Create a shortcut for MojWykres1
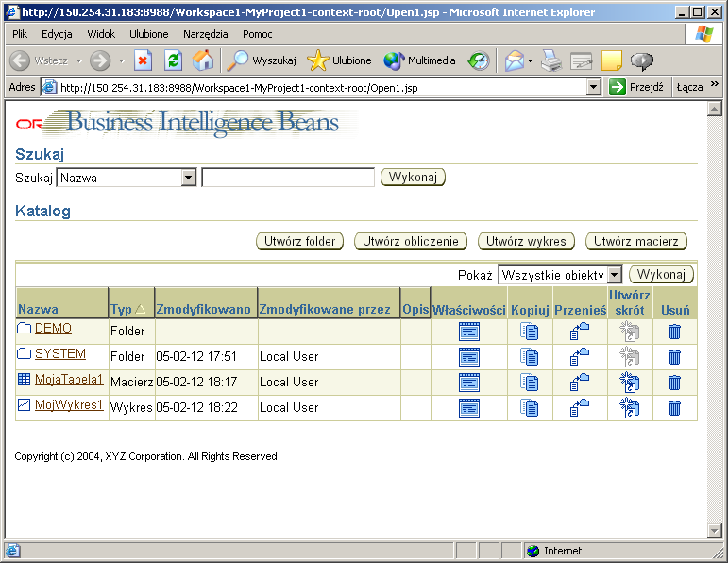Viewport: 728px width, 563px height. (630, 408)
